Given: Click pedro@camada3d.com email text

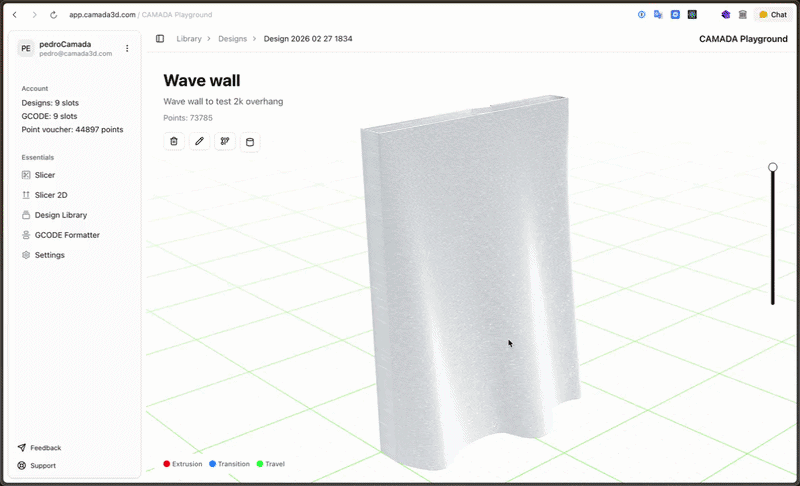Looking at the screenshot, I should pyautogui.click(x=76, y=54).
